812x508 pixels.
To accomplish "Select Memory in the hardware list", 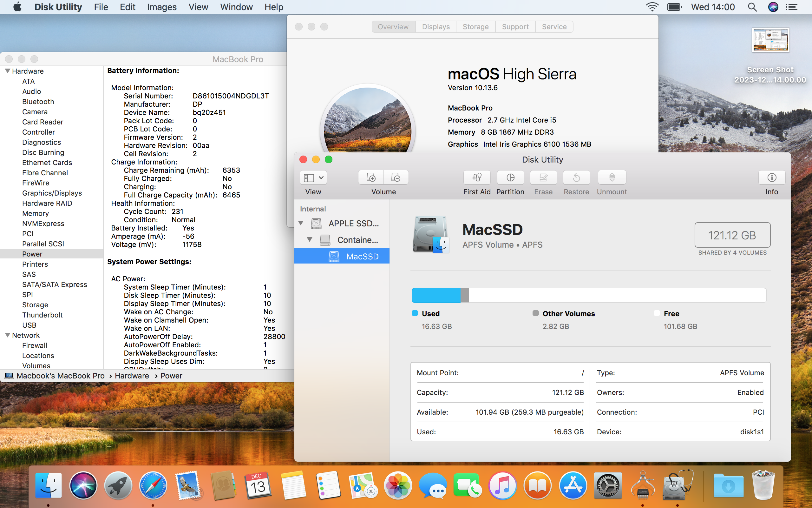I will tap(36, 213).
